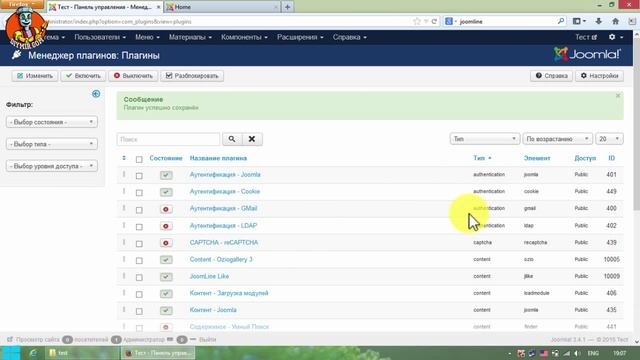Click the browser address bar

point(229,21)
